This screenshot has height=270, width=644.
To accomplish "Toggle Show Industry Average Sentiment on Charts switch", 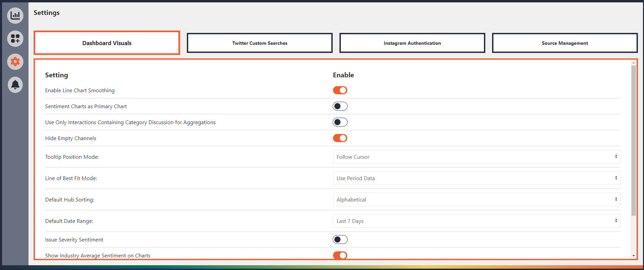I will click(340, 255).
